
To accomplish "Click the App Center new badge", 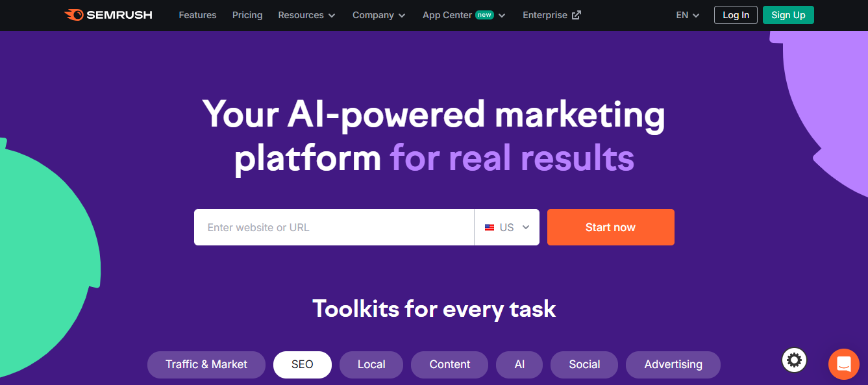I will (x=484, y=14).
